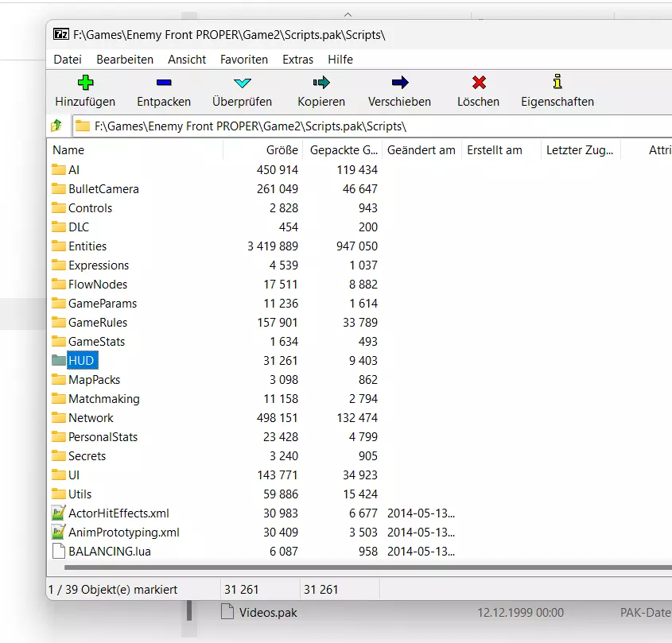The width and height of the screenshot is (672, 643).
Task: Sort by Erstellt am column header
Action: pyautogui.click(x=502, y=150)
